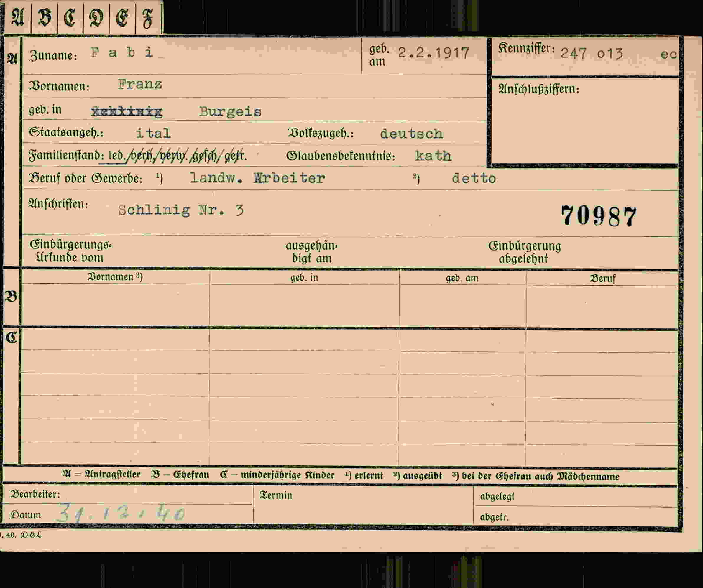This screenshot has width=703, height=588.
Task: Click the 'Staatsangeh.:' label
Action: (x=66, y=133)
